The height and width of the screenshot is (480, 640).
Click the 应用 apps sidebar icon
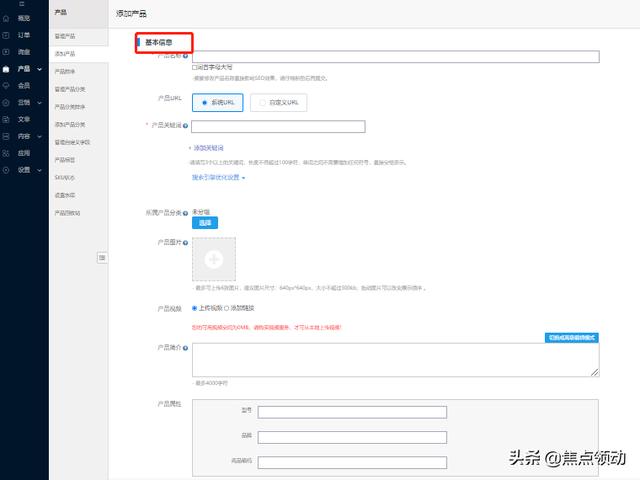point(7,153)
